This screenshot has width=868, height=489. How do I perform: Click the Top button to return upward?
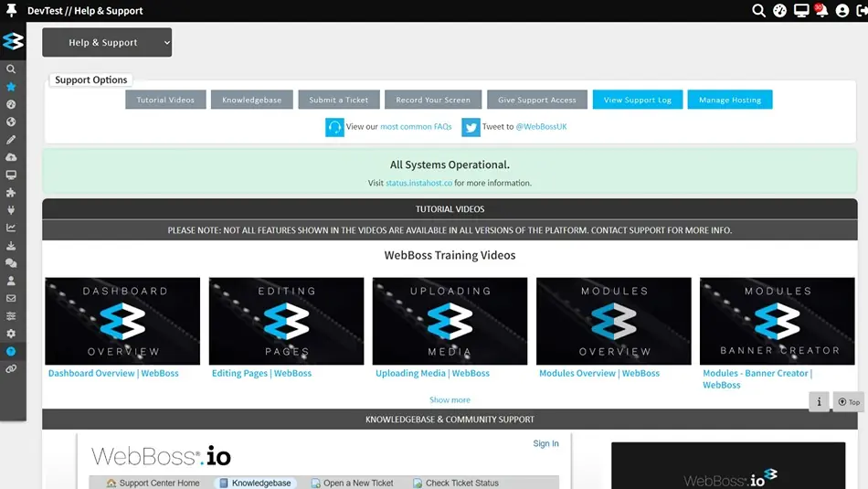[849, 402]
